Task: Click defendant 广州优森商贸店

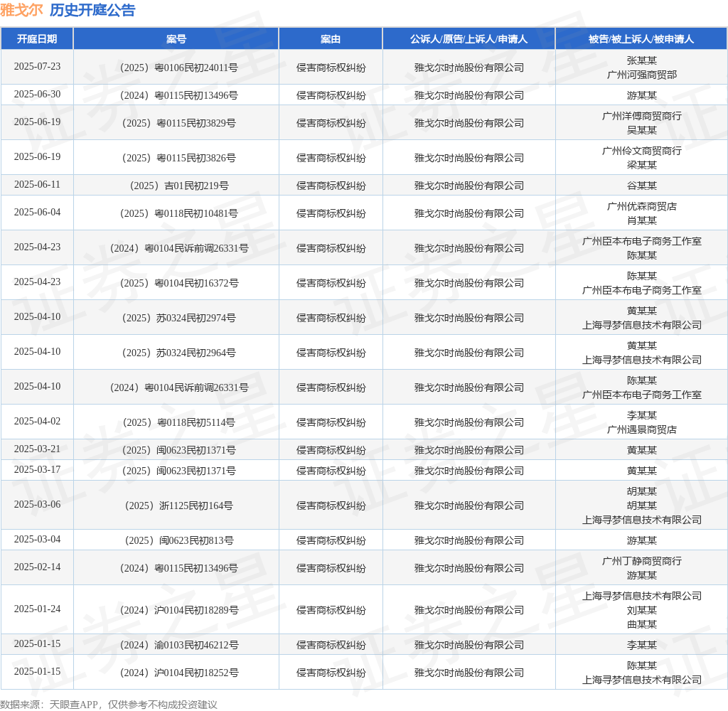Action: point(642,206)
